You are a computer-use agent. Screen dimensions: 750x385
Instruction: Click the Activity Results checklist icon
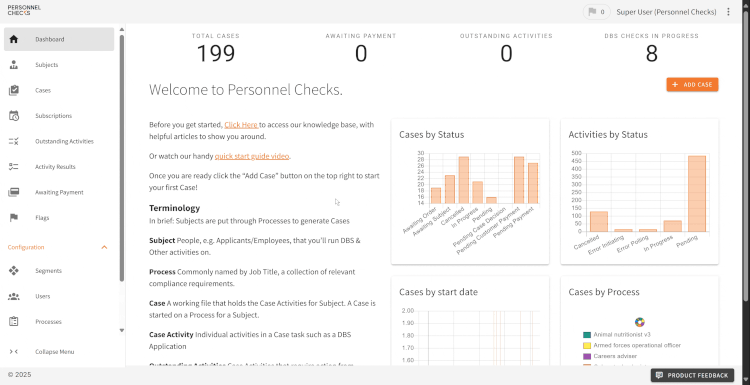[x=13, y=166]
